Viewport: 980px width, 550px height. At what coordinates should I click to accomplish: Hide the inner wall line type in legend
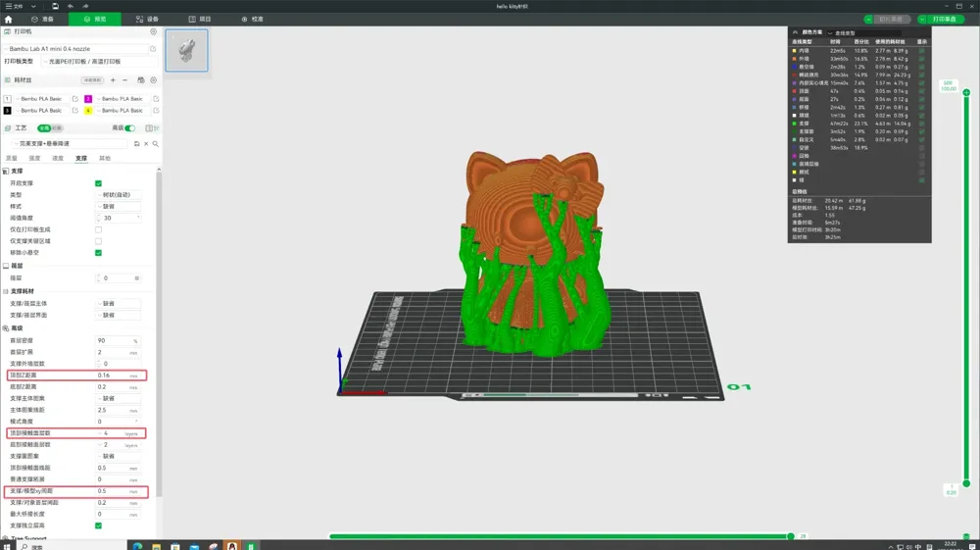[x=921, y=51]
